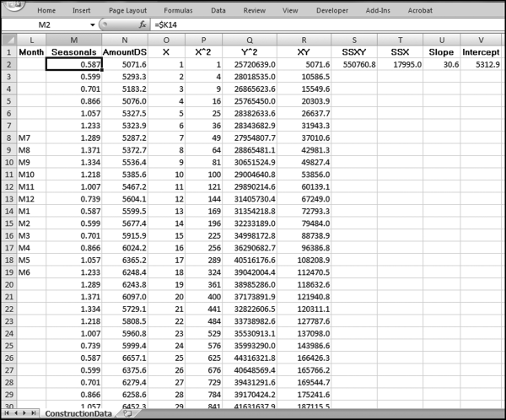Select column Q header

click(x=250, y=40)
